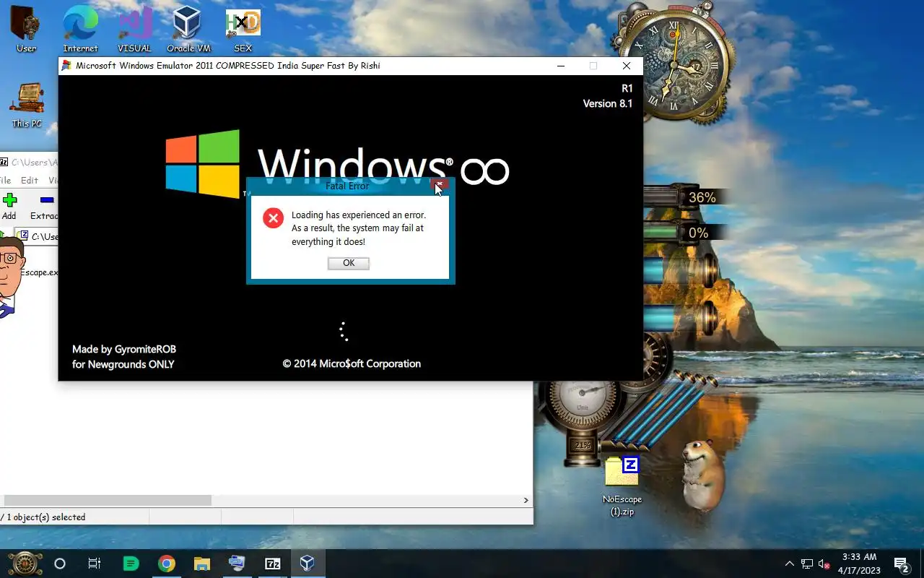Click the cartoon character on the left edge
Viewport: 924px width, 578px height.
tap(10, 276)
